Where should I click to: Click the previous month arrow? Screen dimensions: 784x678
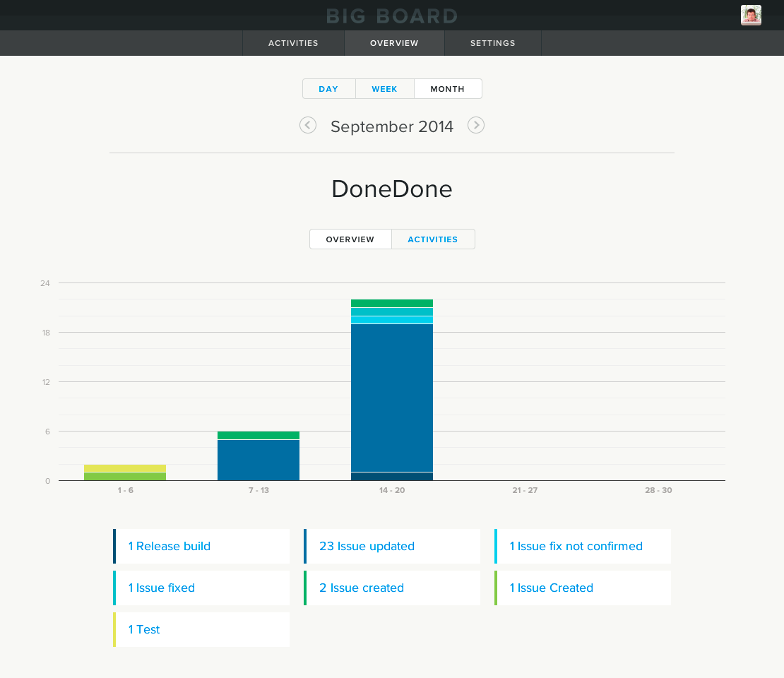(308, 125)
